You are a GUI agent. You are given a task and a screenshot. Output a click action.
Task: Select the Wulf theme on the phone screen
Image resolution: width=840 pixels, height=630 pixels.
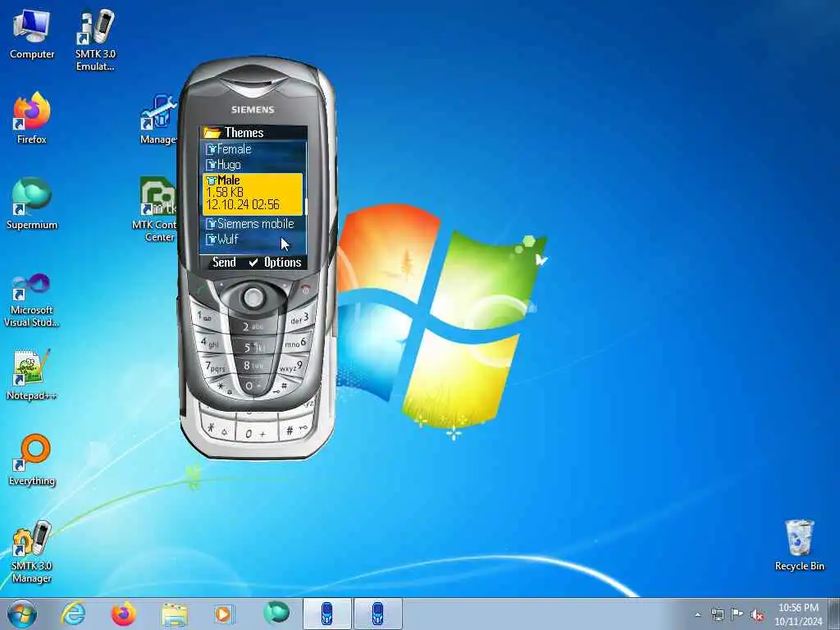coord(252,239)
